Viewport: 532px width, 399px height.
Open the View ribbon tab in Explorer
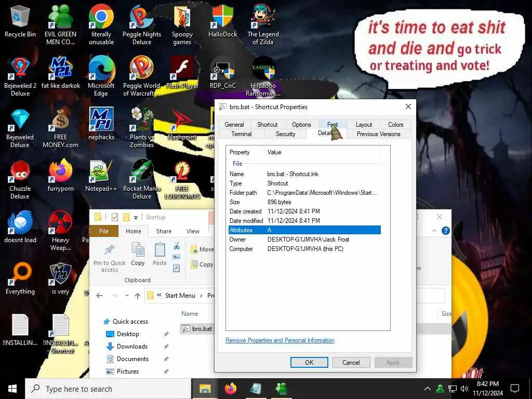coord(193,231)
